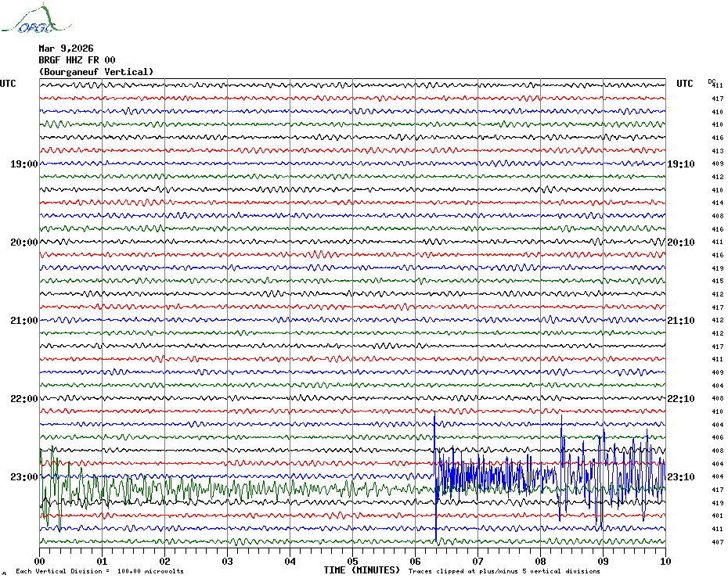Click the left UTC axis header
Viewport: 728px width, 582px height.
tap(8, 84)
